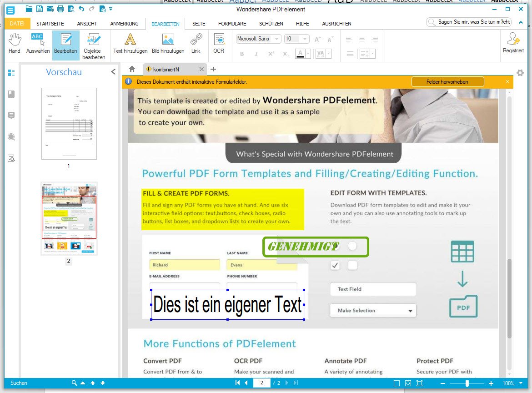532x393 pixels.
Task: Switch to the FORMULARE tab
Action: (x=232, y=23)
